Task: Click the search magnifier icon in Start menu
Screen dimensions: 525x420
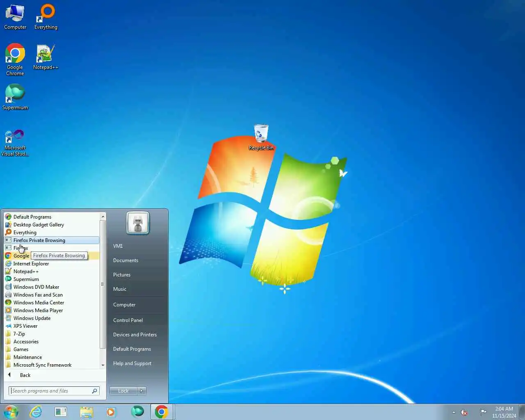Action: click(x=94, y=391)
